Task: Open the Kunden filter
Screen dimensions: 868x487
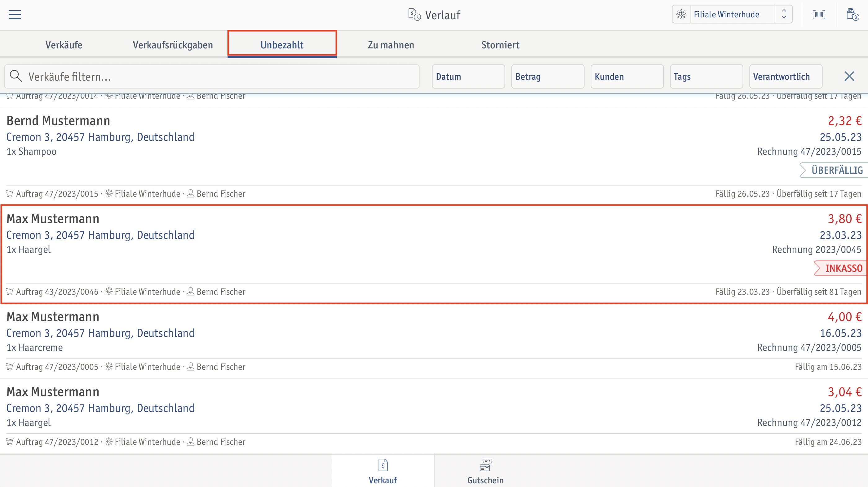Action: [627, 77]
